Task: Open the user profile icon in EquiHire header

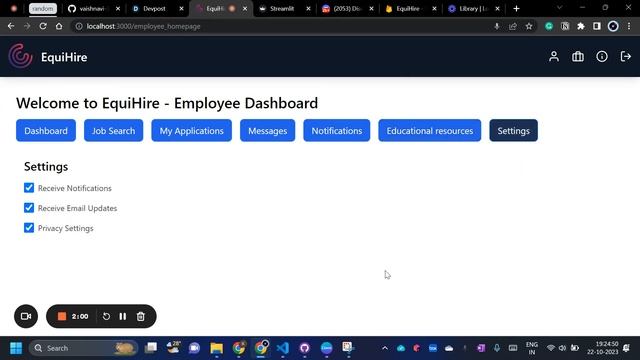Action: [x=554, y=56]
